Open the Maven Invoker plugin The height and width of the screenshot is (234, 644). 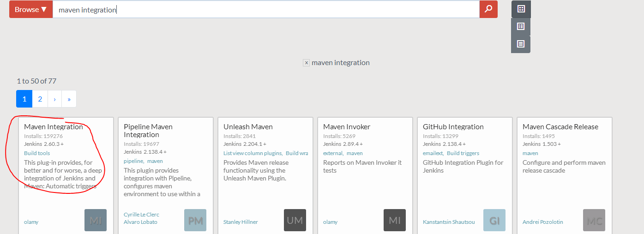(x=347, y=126)
